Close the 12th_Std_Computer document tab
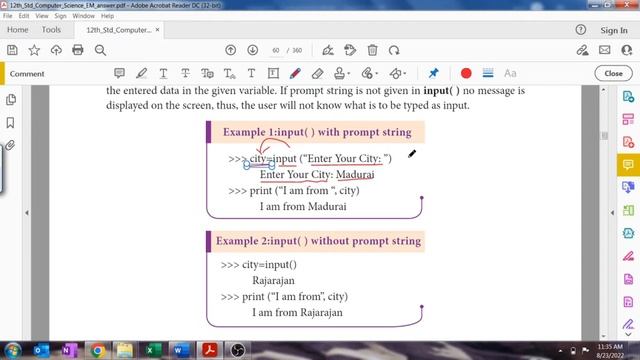This screenshot has height=360, width=640. [x=158, y=30]
